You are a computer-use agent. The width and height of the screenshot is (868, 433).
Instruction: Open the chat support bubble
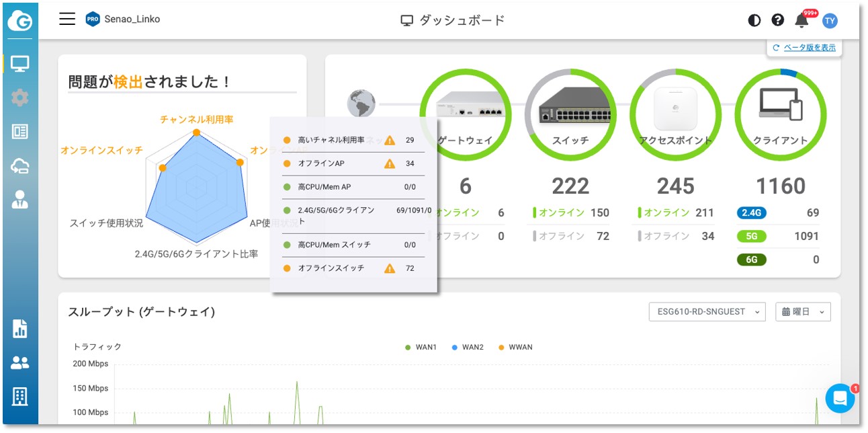point(840,399)
